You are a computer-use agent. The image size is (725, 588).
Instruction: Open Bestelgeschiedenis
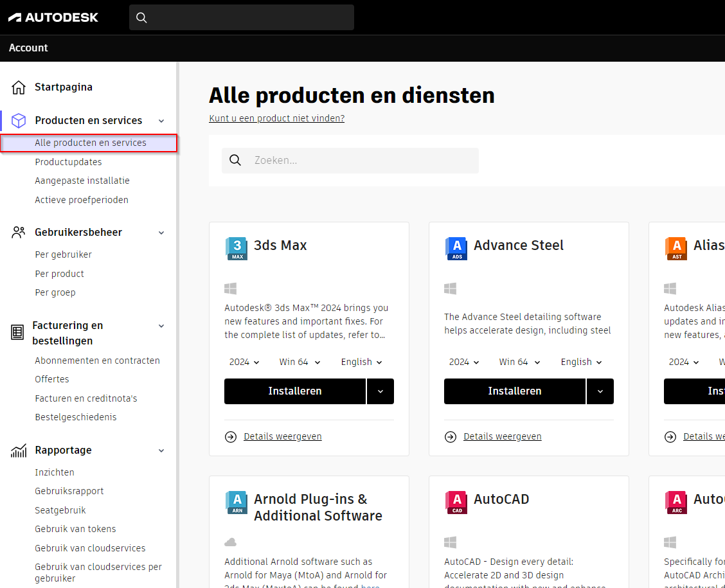(x=76, y=417)
